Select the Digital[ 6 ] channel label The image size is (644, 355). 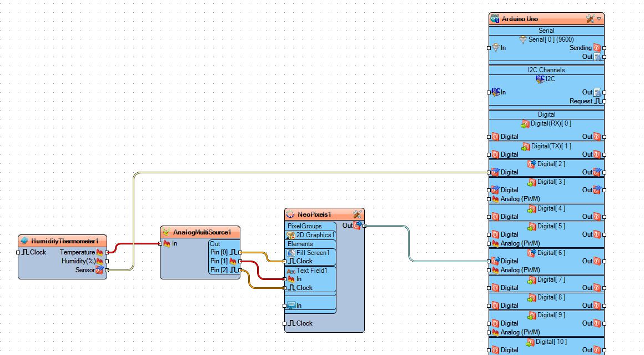[x=551, y=253]
